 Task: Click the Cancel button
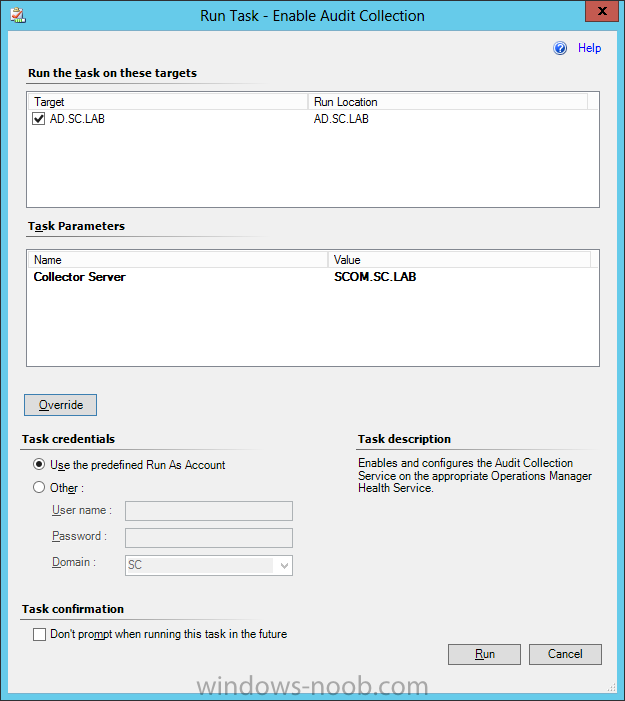[x=565, y=655]
